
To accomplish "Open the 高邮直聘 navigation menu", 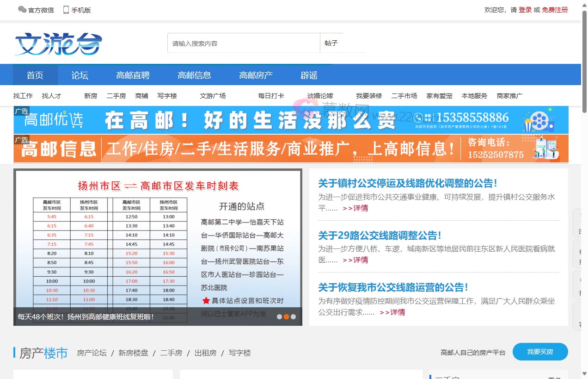I will point(133,75).
